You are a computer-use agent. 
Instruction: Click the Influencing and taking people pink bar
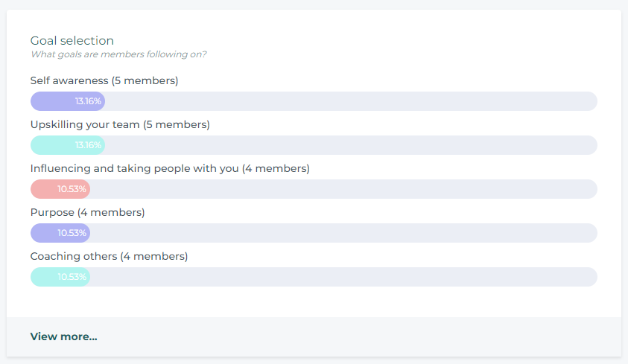pos(60,189)
